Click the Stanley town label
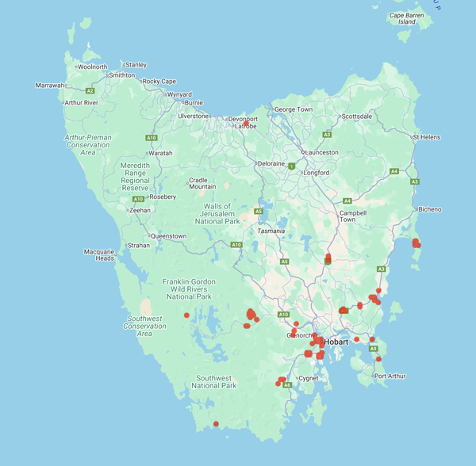This screenshot has height=466, width=476. pos(136,65)
